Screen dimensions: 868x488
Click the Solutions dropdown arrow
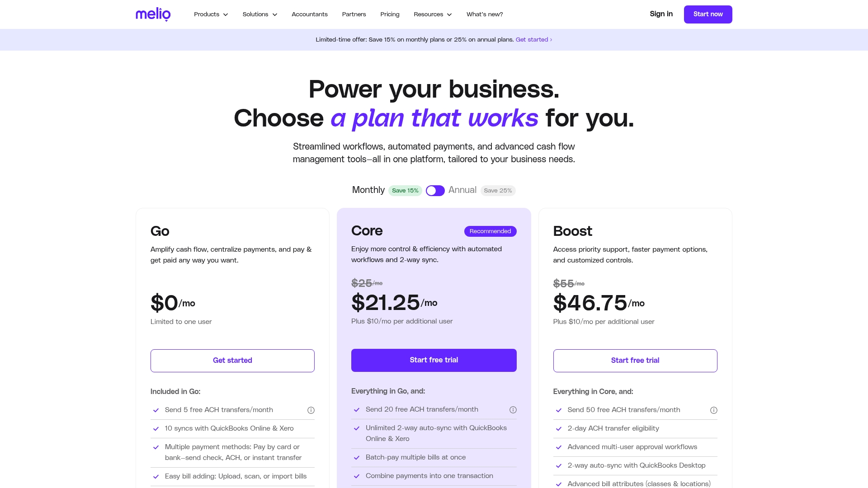tap(275, 14)
